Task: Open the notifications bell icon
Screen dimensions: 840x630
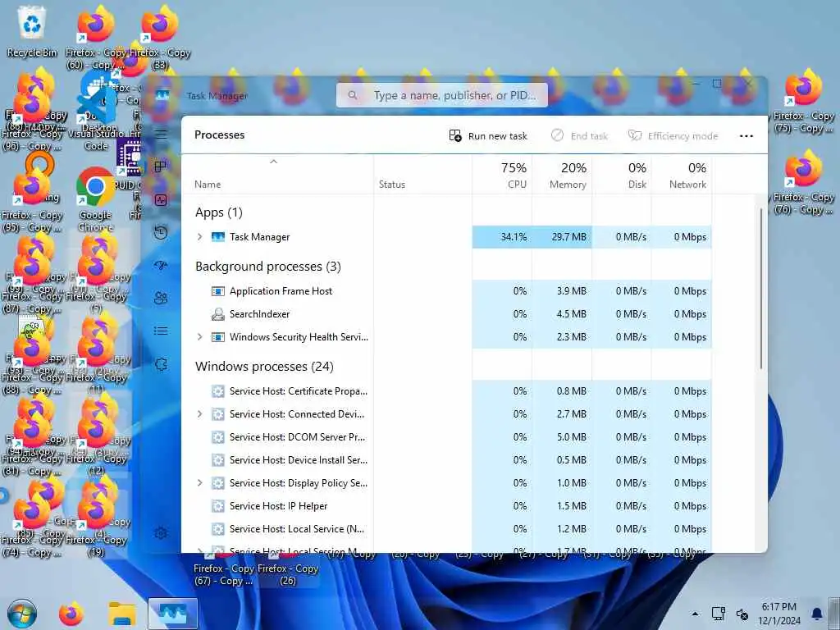Action: point(816,614)
